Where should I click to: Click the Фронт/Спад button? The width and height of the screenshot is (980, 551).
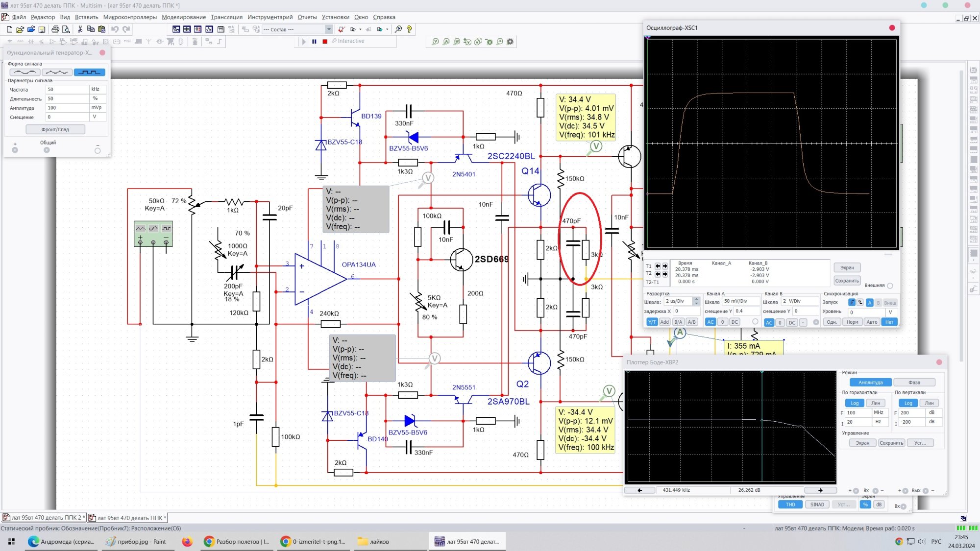point(55,129)
